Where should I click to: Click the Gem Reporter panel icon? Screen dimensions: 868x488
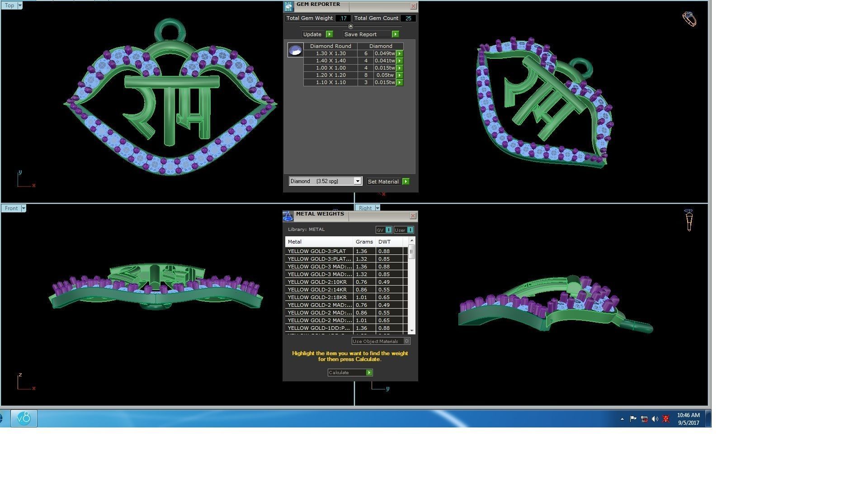click(288, 6)
